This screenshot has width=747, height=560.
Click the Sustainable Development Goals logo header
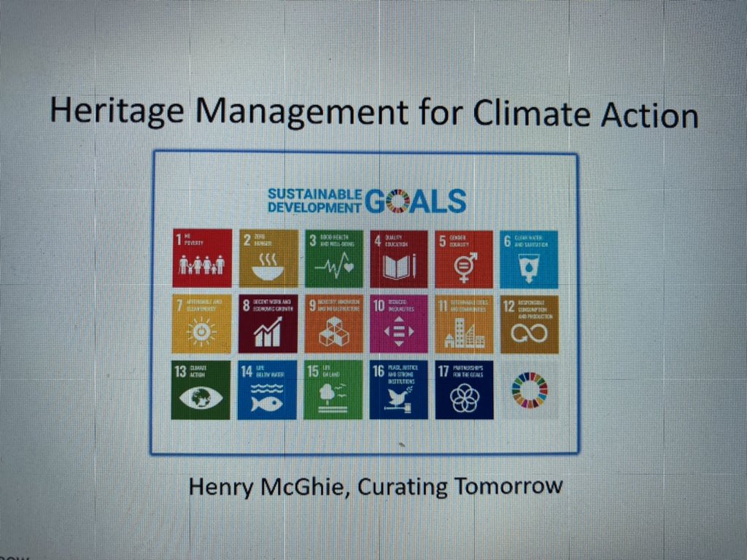click(x=367, y=201)
